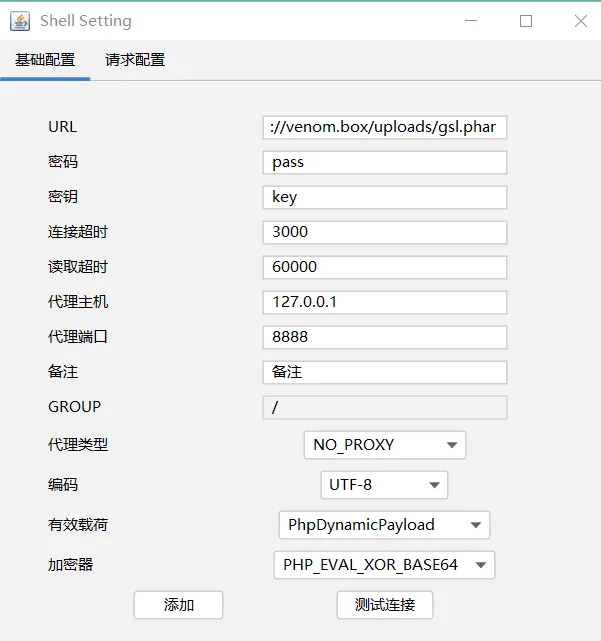Image resolution: width=601 pixels, height=641 pixels.
Task: Click the URL input field
Action: pos(385,127)
